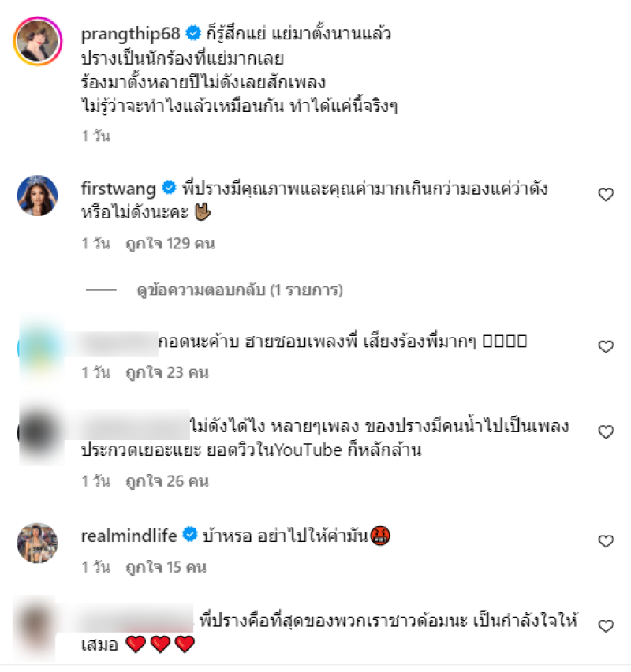Viewport: 631px width, 672px height.
Task: Heart the comment with 23 likes
Action: pos(606,346)
